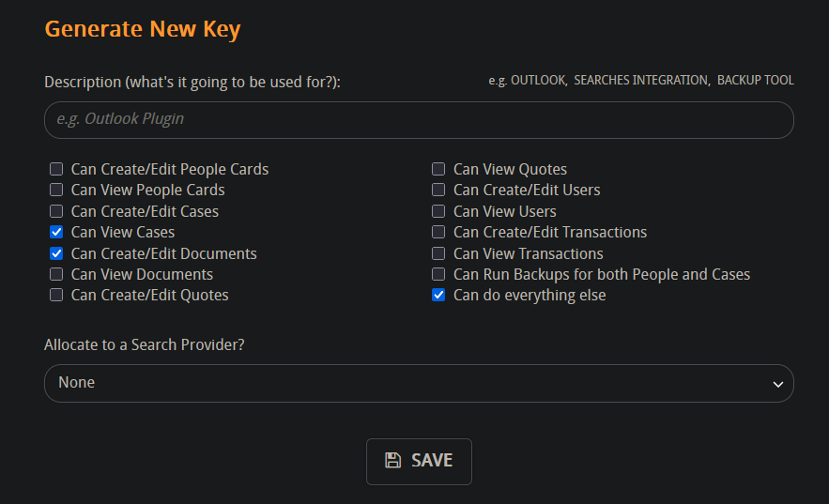The height and width of the screenshot is (504, 829).
Task: Enable Can Create/Edit People Cards checkbox
Action: [x=56, y=169]
